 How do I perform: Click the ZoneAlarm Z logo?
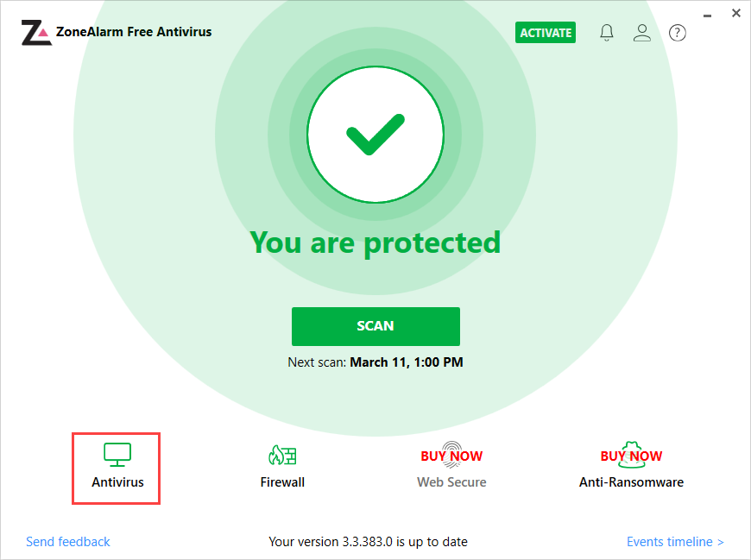click(36, 33)
